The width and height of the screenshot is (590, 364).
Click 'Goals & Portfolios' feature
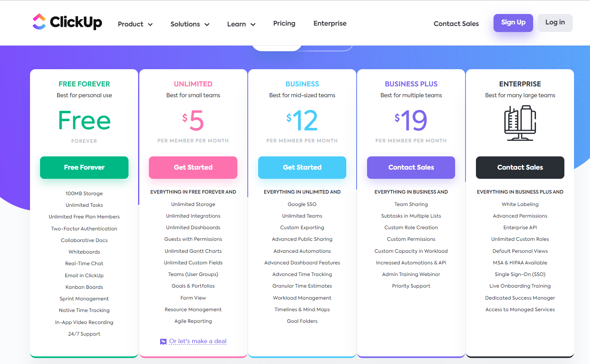pyautogui.click(x=193, y=286)
